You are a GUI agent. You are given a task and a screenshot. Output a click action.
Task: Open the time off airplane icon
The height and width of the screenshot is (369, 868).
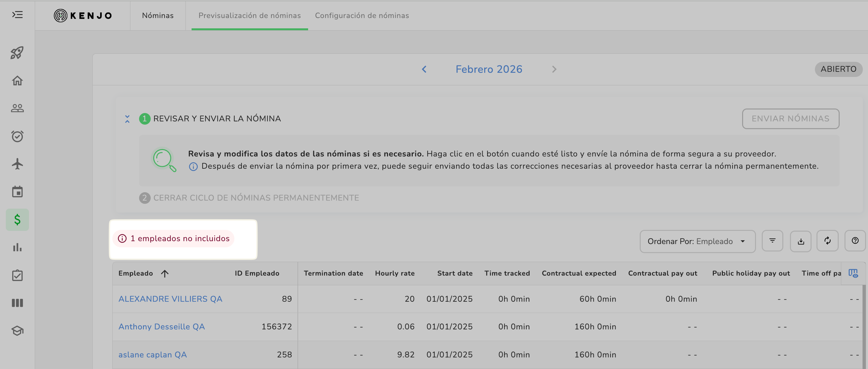17,164
